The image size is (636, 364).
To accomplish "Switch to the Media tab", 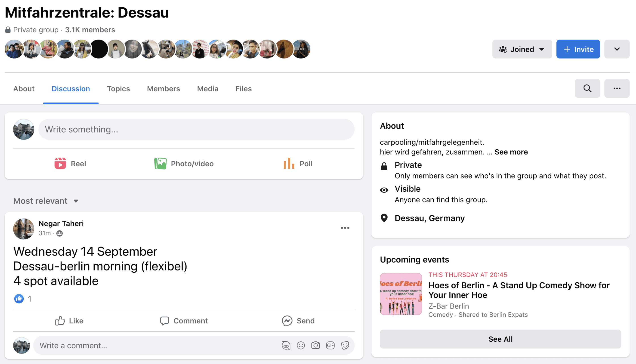I will (208, 89).
